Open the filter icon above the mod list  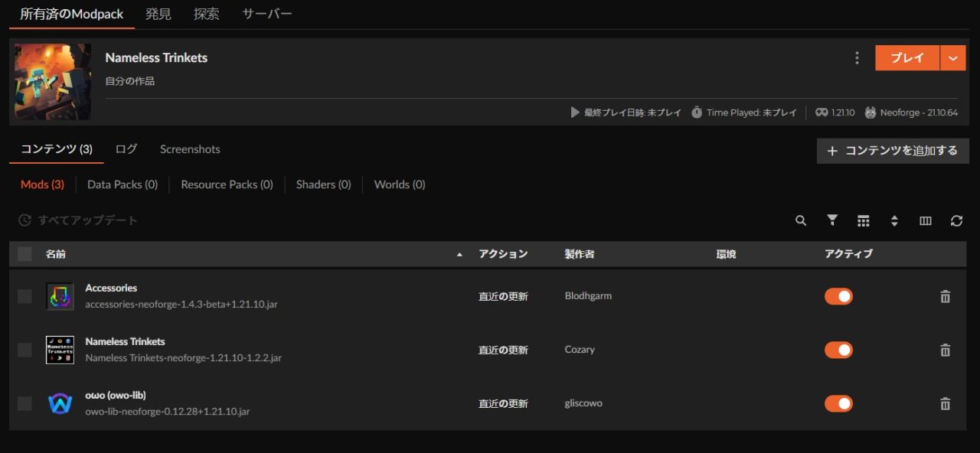pyautogui.click(x=831, y=220)
